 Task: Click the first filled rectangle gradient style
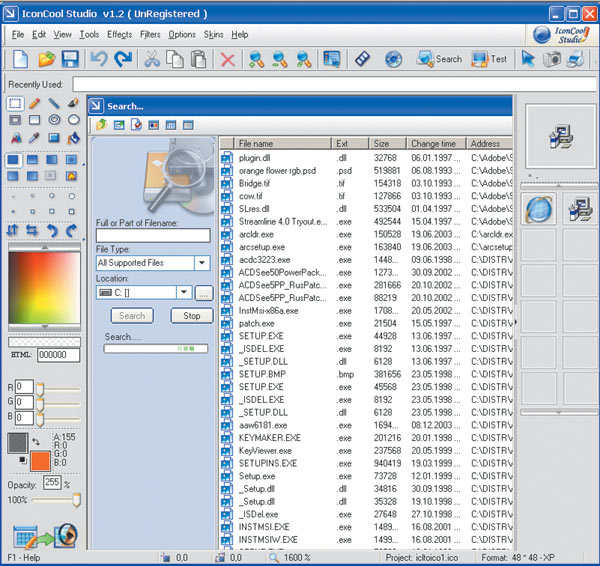pos(13,160)
